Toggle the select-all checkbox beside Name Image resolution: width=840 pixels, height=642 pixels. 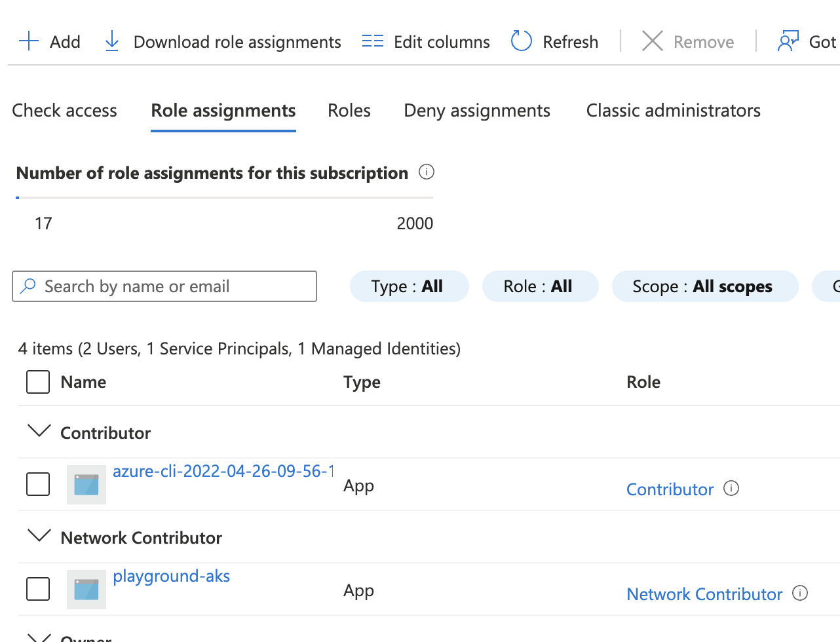pos(38,382)
